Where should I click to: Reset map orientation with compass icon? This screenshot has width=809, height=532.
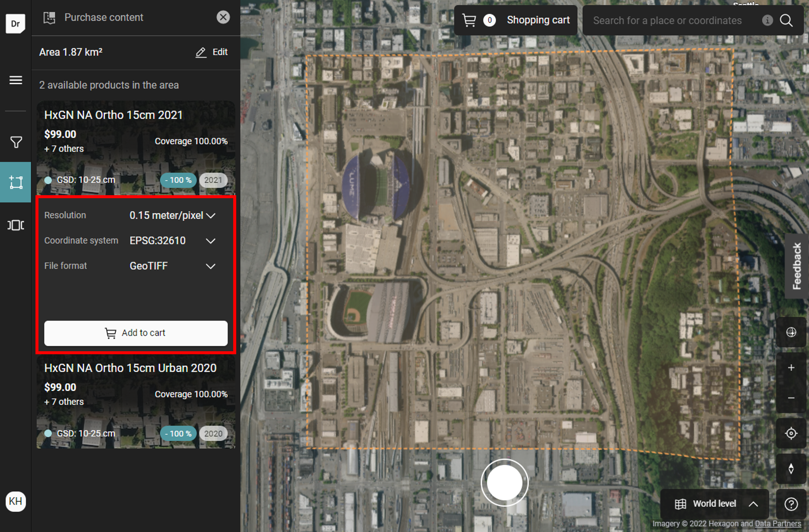[791, 469]
